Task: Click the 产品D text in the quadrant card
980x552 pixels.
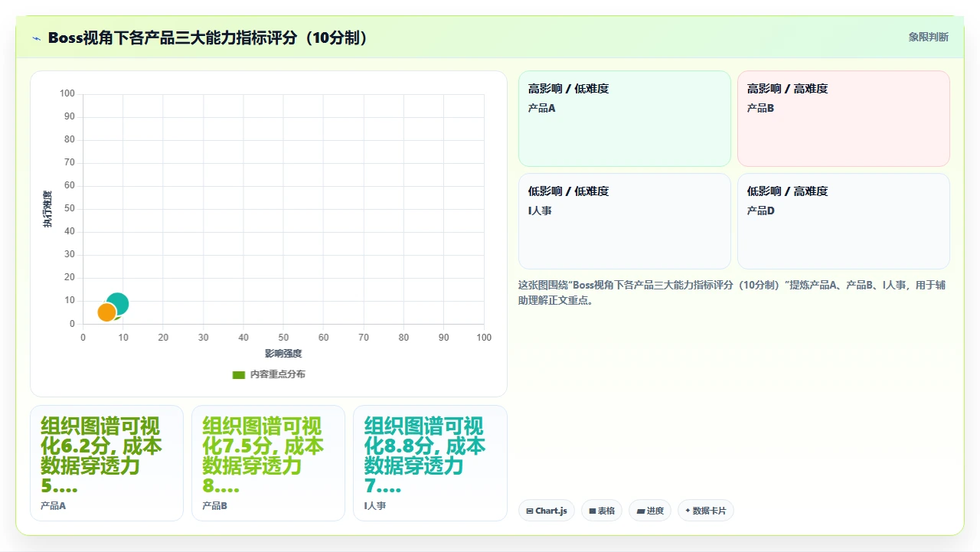Action: (x=761, y=211)
